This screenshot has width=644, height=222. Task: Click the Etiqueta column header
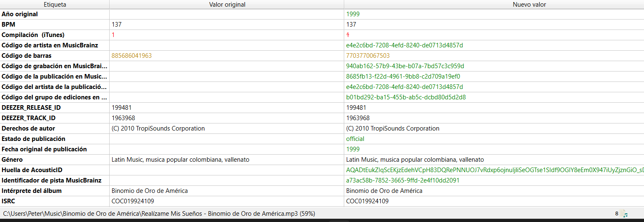pos(55,5)
